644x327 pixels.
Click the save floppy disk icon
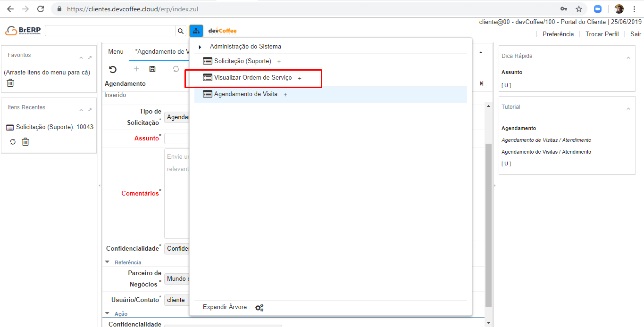point(152,69)
